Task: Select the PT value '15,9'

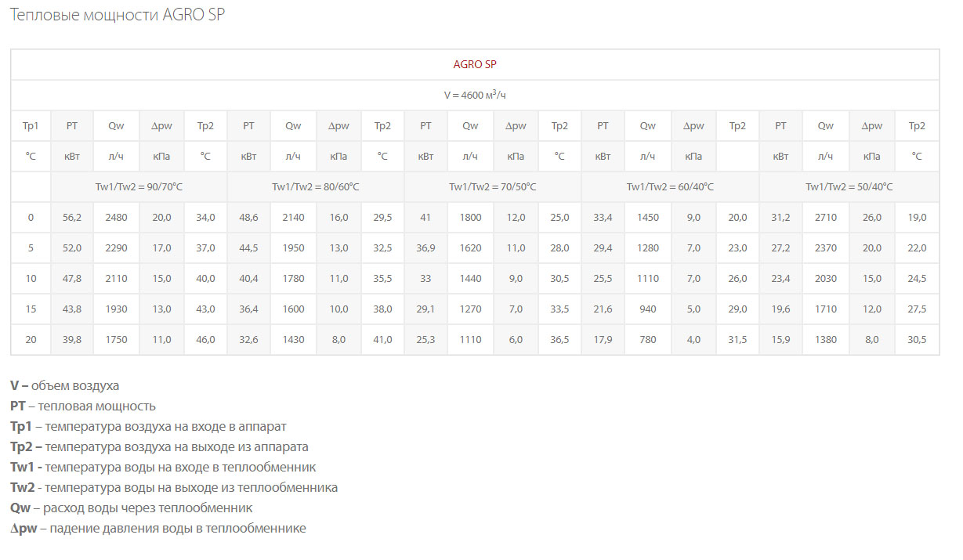Action: [781, 339]
